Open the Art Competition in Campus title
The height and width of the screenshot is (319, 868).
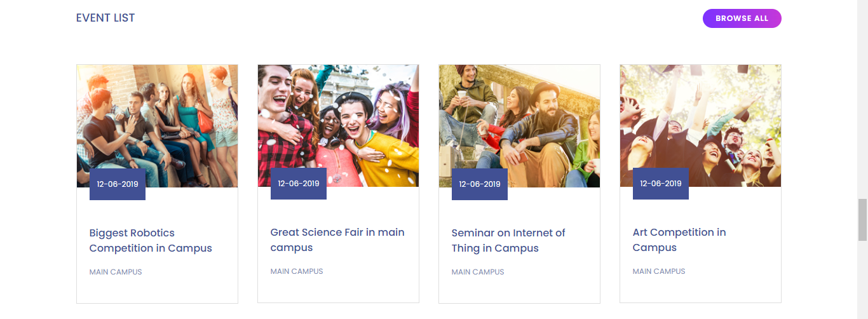pyautogui.click(x=679, y=240)
